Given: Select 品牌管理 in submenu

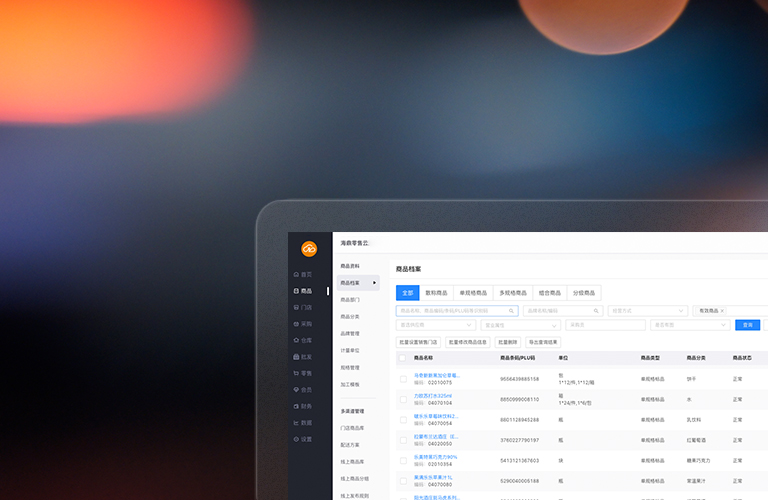Looking at the screenshot, I should [x=350, y=333].
